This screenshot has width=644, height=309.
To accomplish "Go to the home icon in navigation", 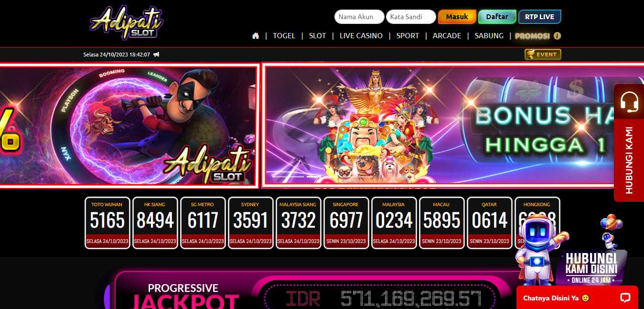I will pyautogui.click(x=256, y=36).
